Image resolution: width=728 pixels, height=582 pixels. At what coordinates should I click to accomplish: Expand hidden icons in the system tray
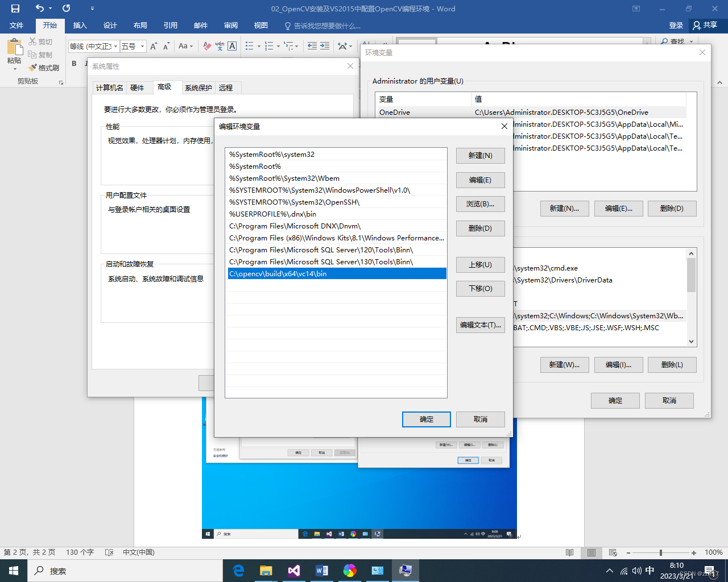coord(609,570)
